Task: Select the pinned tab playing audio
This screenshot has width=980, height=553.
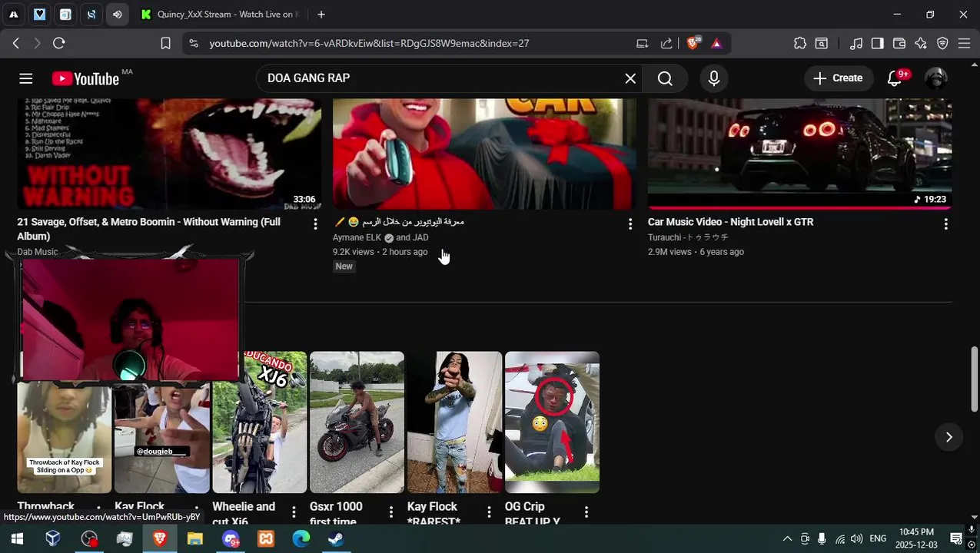Action: point(117,14)
